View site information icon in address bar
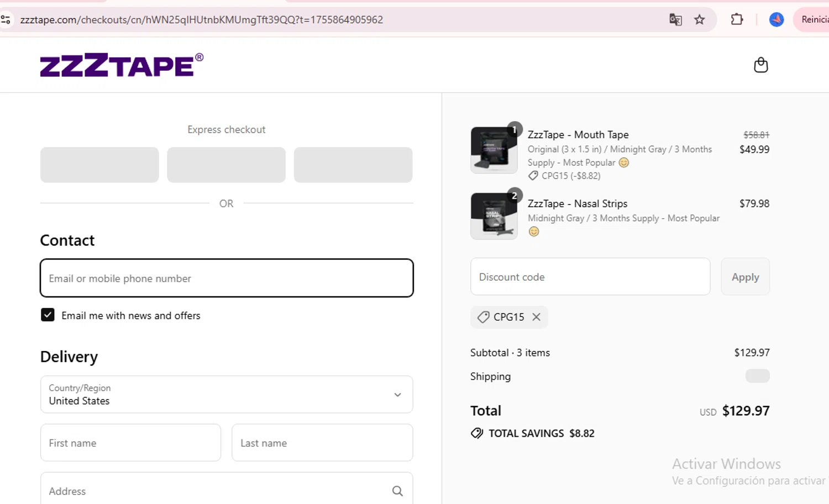 6,20
